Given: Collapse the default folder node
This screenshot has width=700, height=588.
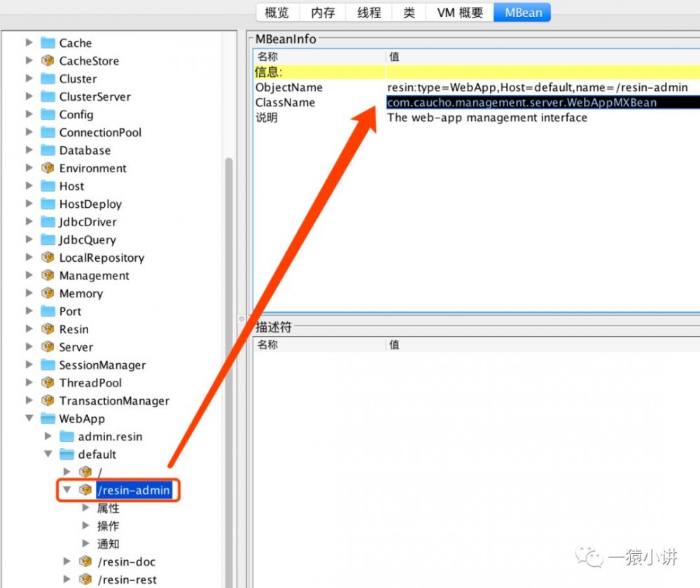Looking at the screenshot, I should click(x=48, y=454).
